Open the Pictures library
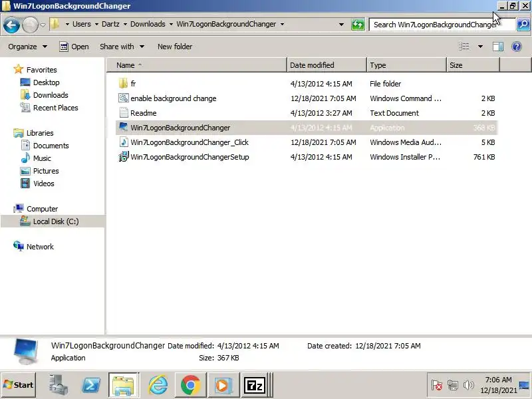 (x=40, y=171)
